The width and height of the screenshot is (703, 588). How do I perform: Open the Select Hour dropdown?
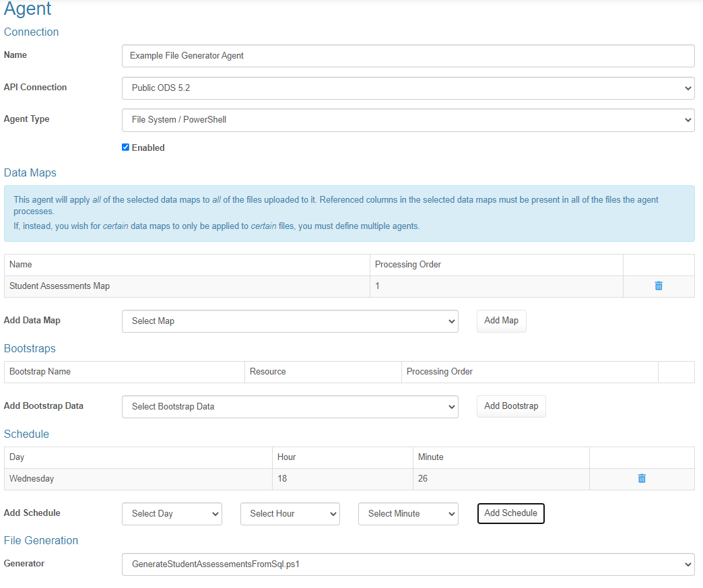coord(290,513)
